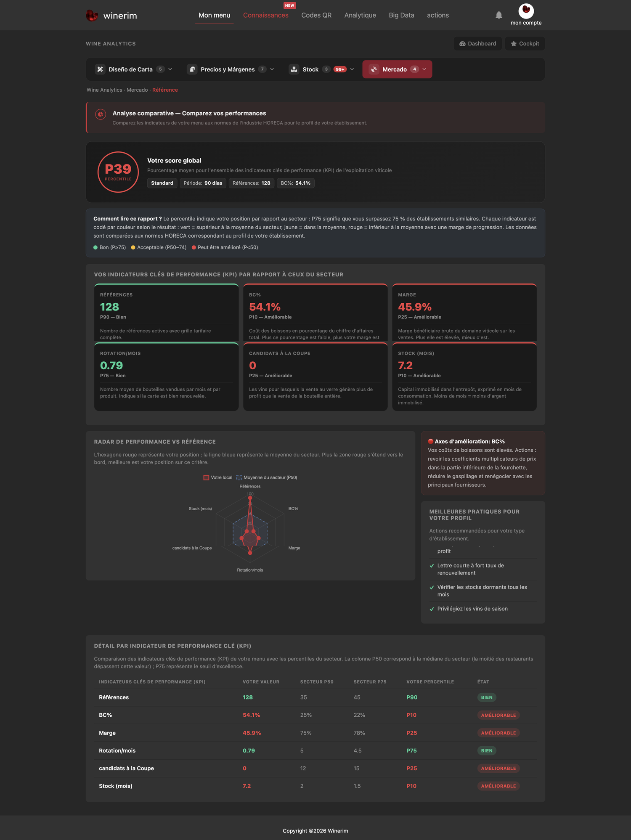This screenshot has height=840, width=631.
Task: Click the NEW badge above Connaissances
Action: coord(289,5)
